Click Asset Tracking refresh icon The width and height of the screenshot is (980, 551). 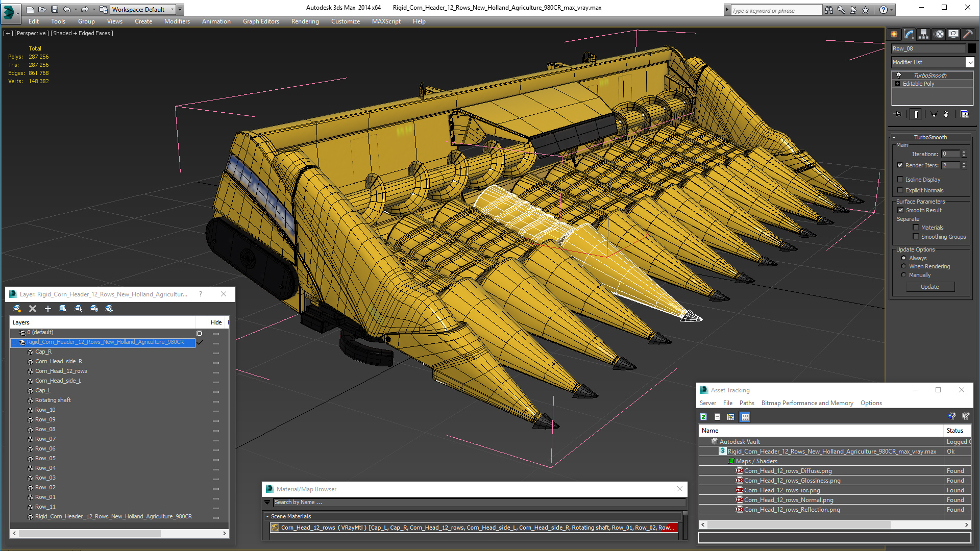point(703,417)
